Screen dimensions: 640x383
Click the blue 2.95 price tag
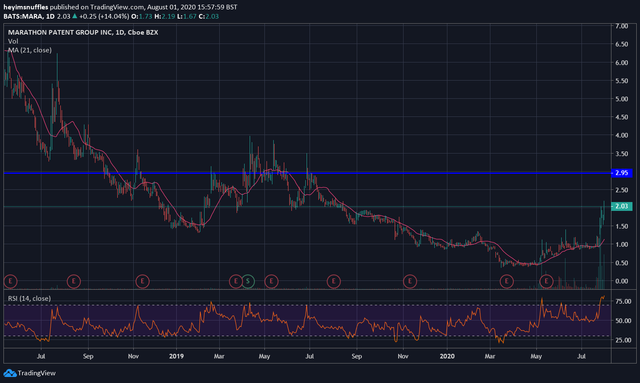(622, 173)
